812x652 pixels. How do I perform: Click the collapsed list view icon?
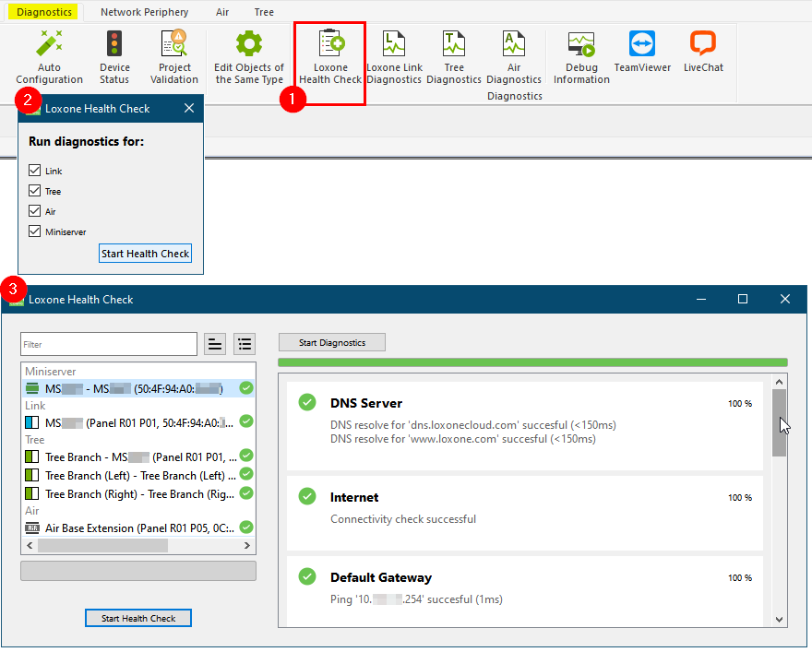pos(215,344)
